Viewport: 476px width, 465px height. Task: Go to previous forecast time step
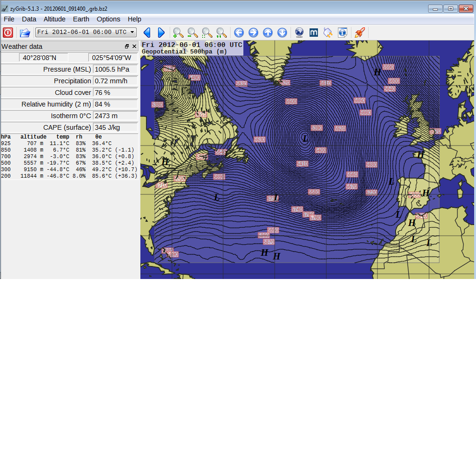click(x=147, y=33)
